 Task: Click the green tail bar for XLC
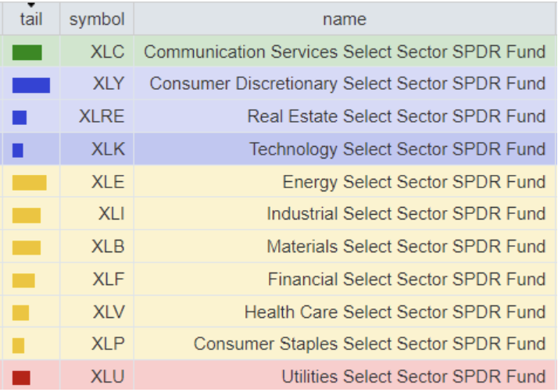coord(27,52)
